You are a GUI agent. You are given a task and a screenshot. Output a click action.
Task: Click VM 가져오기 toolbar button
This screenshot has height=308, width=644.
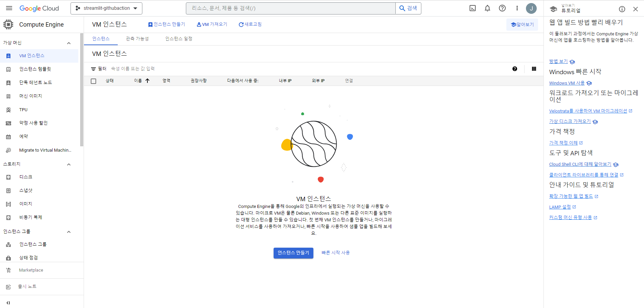(x=212, y=24)
